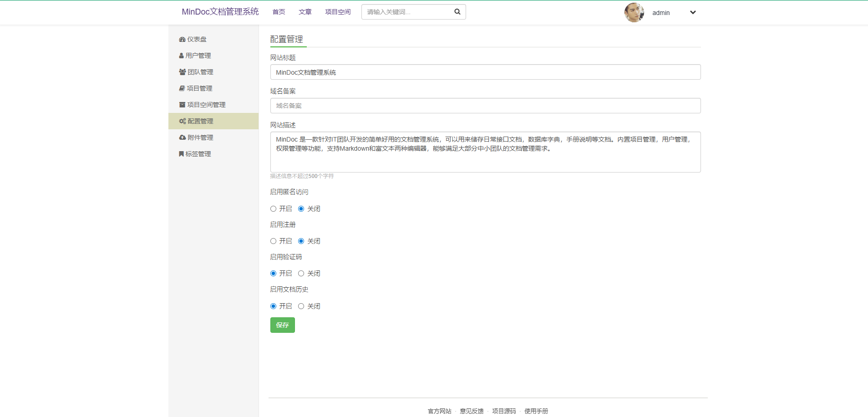Disable document history with 关闭 radio
The image size is (868, 417).
pyautogui.click(x=301, y=306)
